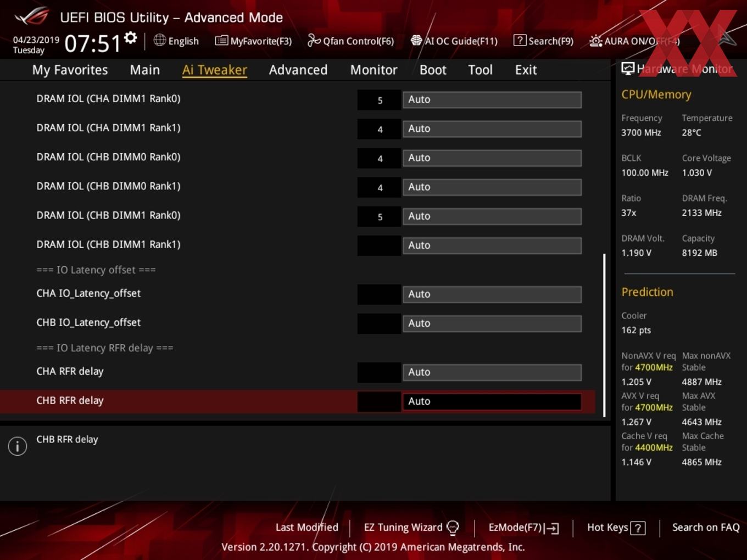The height and width of the screenshot is (560, 747).
Task: Click the CHA IO_Latency_offset label
Action: 88,293
